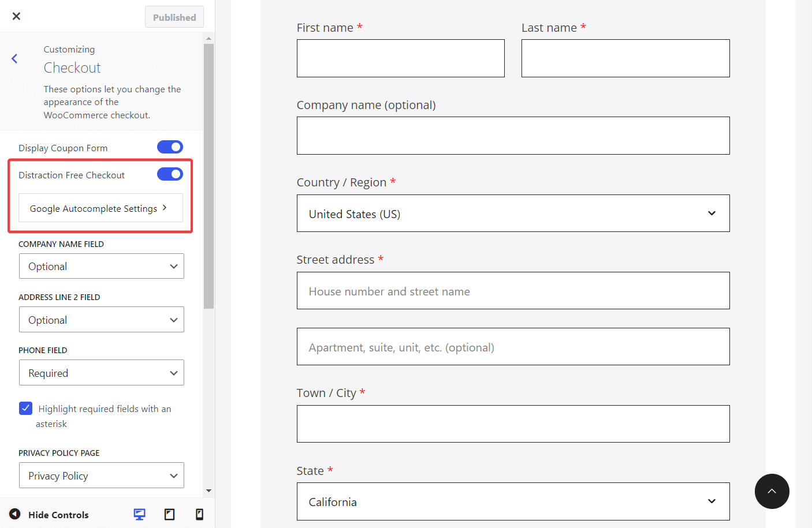Close the Customizer with the X icon
Image resolution: width=812 pixels, height=528 pixels.
point(16,16)
